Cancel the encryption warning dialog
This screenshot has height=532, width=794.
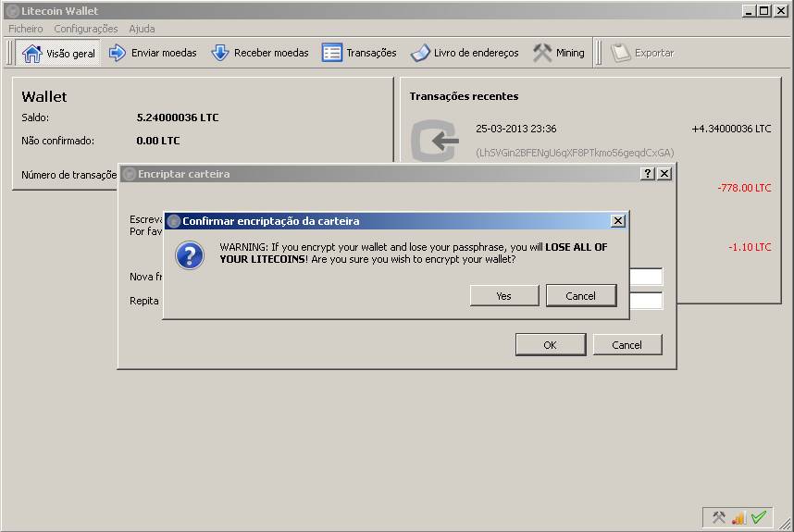click(x=581, y=296)
